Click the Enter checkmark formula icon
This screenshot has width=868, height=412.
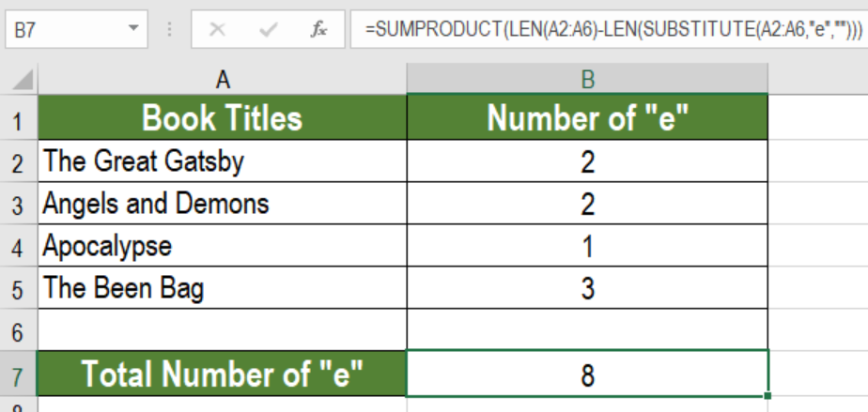[269, 29]
